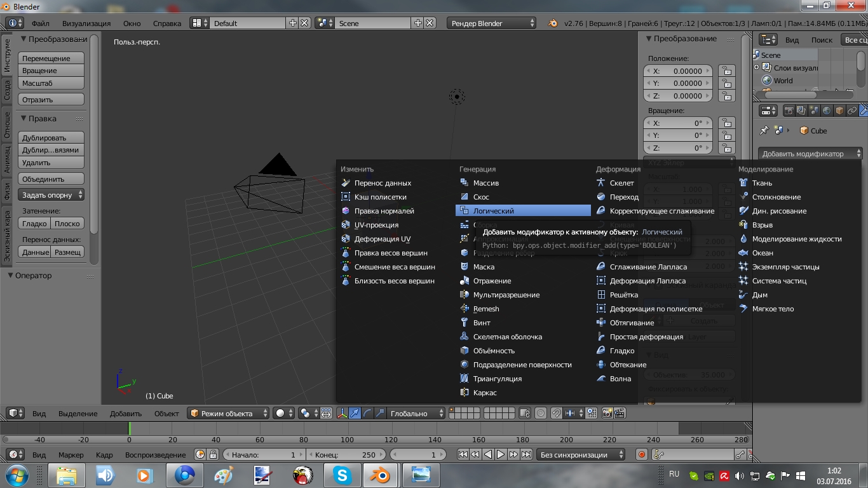
Task: Open the 'Справка' help menu
Action: click(x=167, y=23)
